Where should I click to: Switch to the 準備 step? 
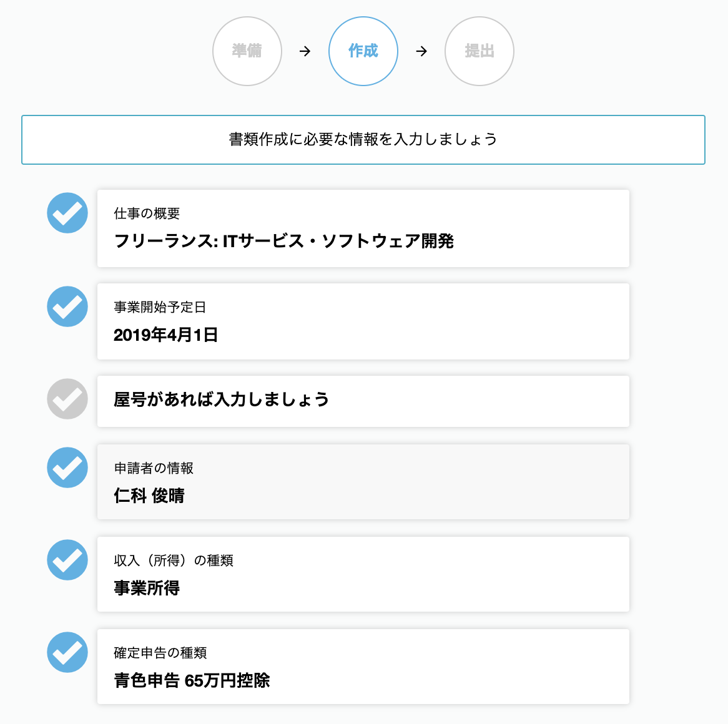[247, 51]
